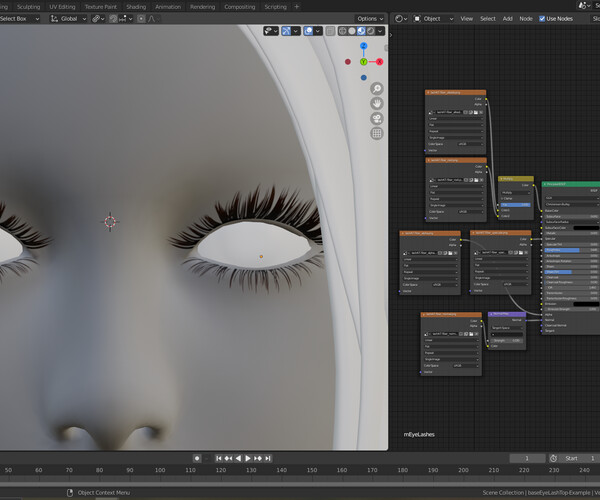The width and height of the screenshot is (600, 500).
Task: Toggle X-ray display in the viewport header
Action: coord(330,31)
